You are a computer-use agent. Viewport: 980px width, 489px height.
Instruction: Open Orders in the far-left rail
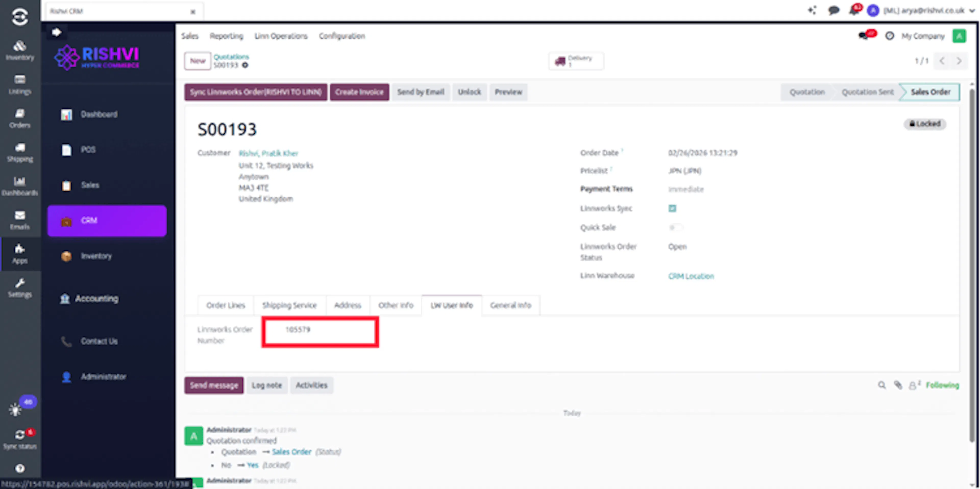point(20,118)
